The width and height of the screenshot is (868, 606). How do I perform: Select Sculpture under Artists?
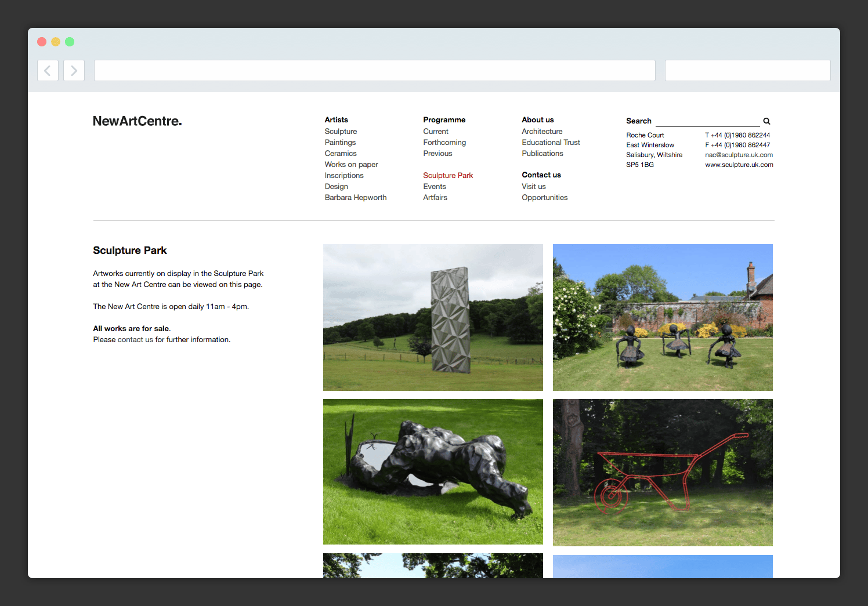[341, 132]
